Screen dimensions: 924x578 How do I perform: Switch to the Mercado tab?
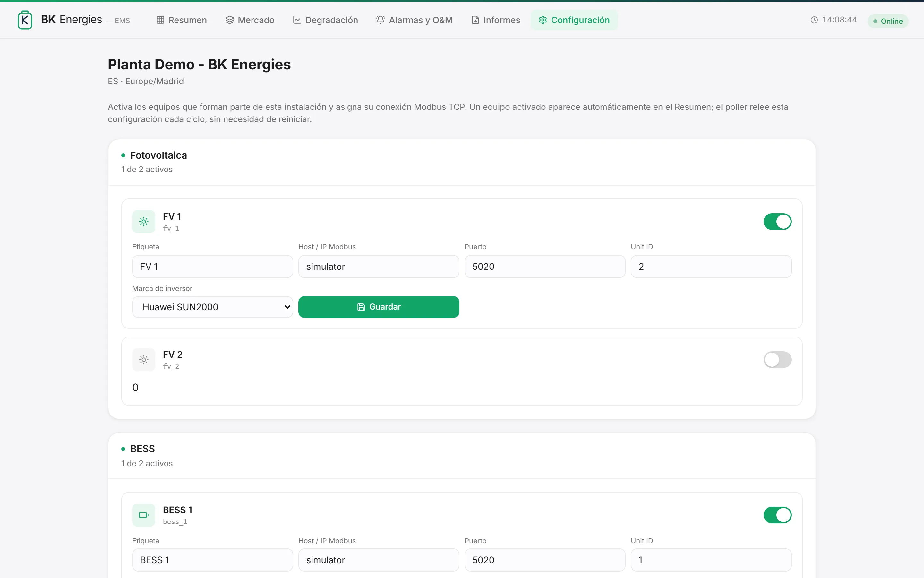(250, 20)
